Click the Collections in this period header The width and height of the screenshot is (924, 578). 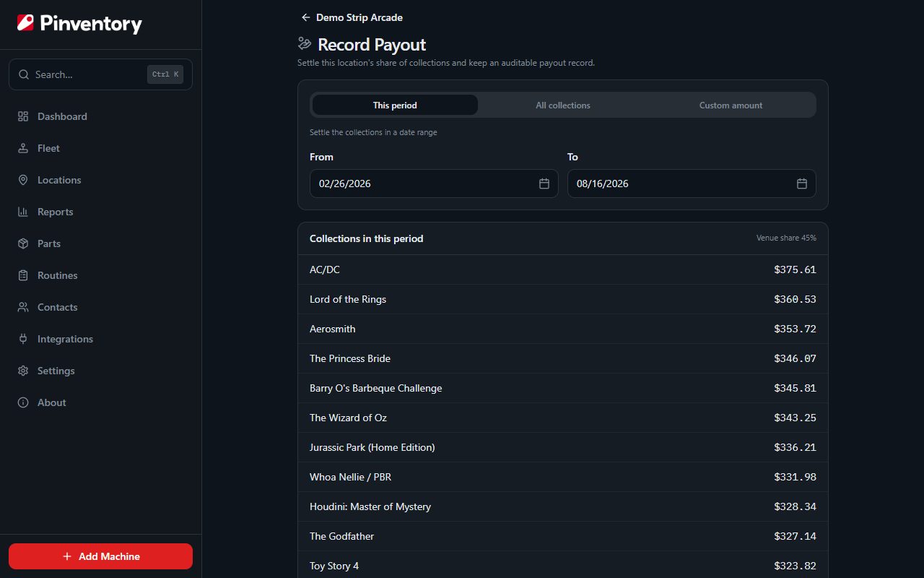(367, 238)
